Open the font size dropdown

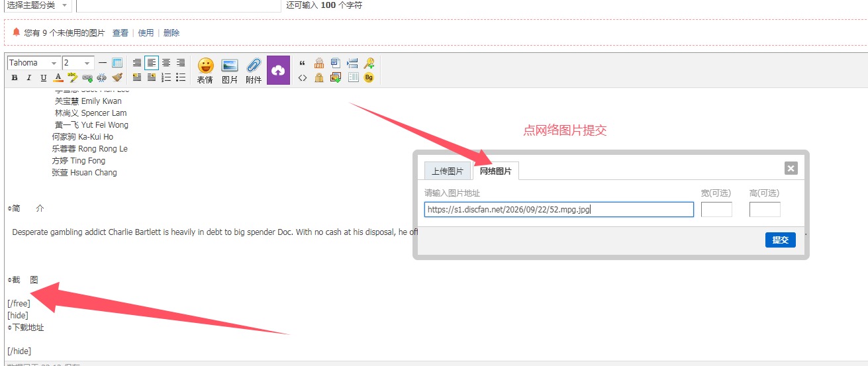click(x=78, y=63)
